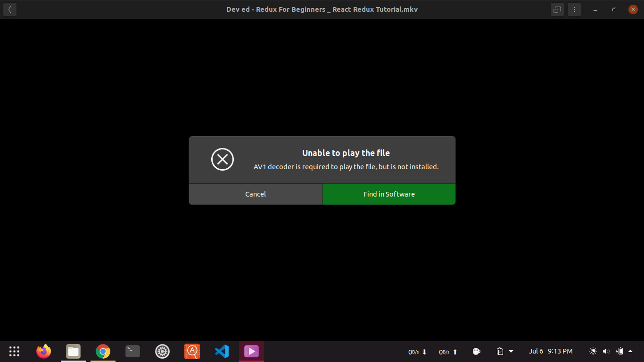
Task: Open the Terminal application
Action: pos(132,351)
